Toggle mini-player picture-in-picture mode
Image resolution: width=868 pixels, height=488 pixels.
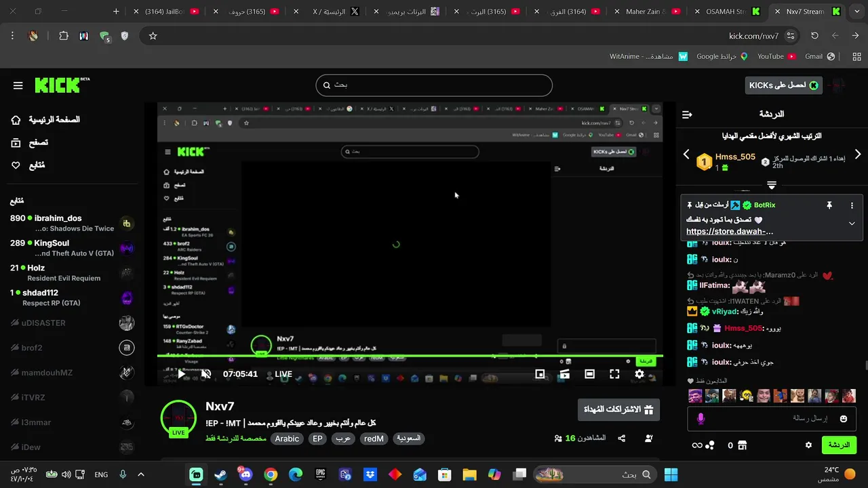(540, 373)
